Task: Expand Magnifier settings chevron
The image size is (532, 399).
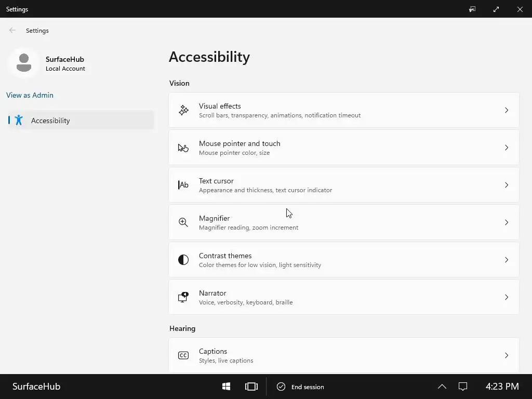Action: tap(507, 222)
